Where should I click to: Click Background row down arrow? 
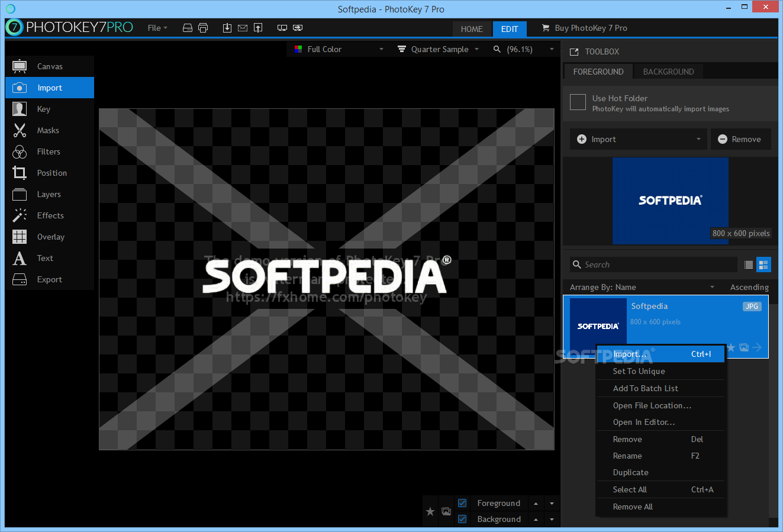tap(552, 520)
